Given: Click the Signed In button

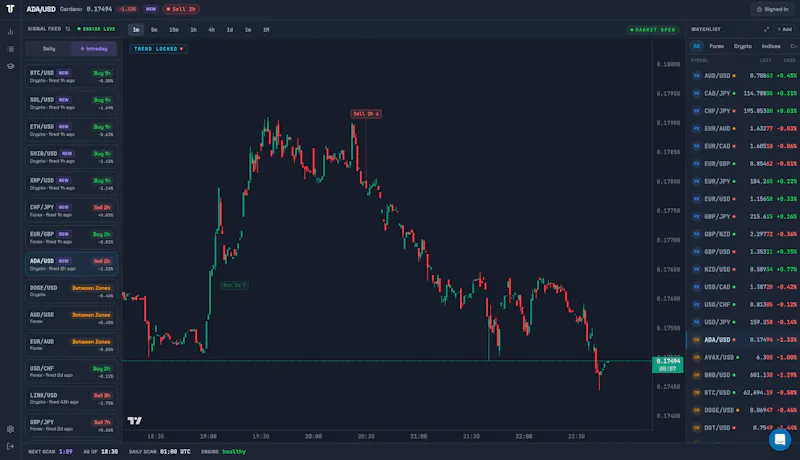Looking at the screenshot, I should pyautogui.click(x=772, y=9).
